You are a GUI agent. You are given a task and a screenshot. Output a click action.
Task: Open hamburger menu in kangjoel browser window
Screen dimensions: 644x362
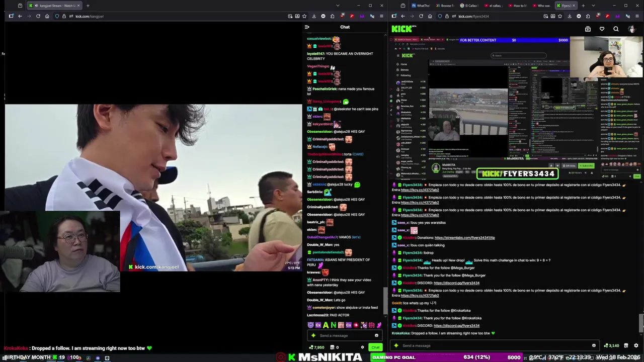[x=381, y=16]
